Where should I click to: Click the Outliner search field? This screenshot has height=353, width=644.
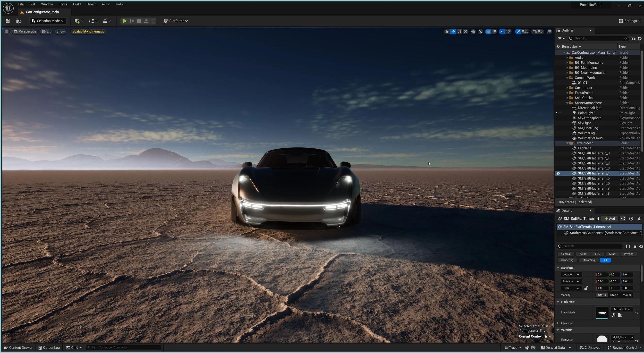pyautogui.click(x=599, y=38)
